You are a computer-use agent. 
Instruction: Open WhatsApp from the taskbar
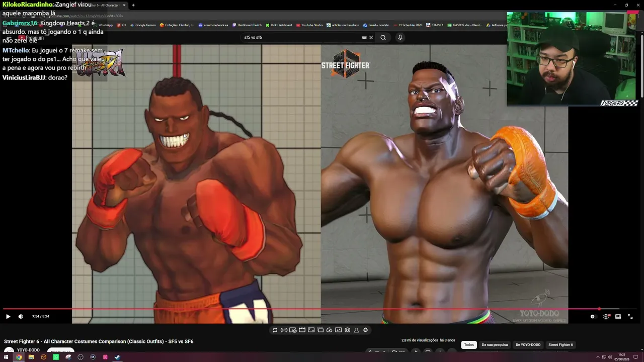pos(56,357)
